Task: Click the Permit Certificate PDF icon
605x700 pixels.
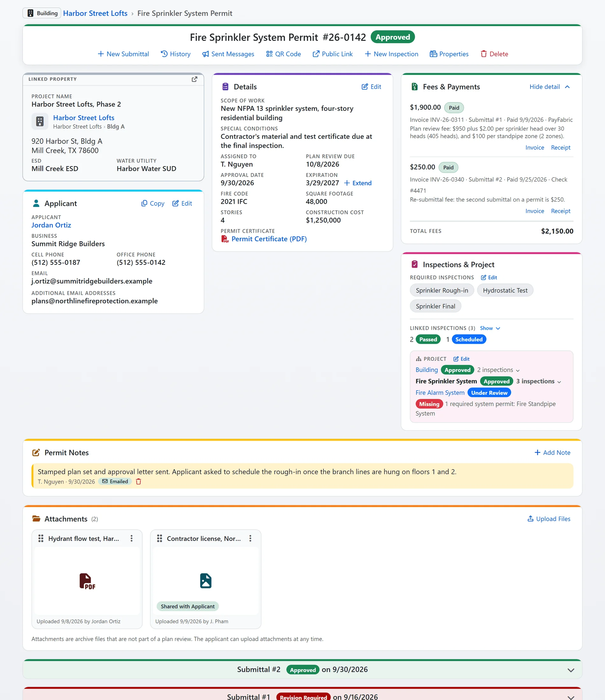Action: pyautogui.click(x=225, y=239)
